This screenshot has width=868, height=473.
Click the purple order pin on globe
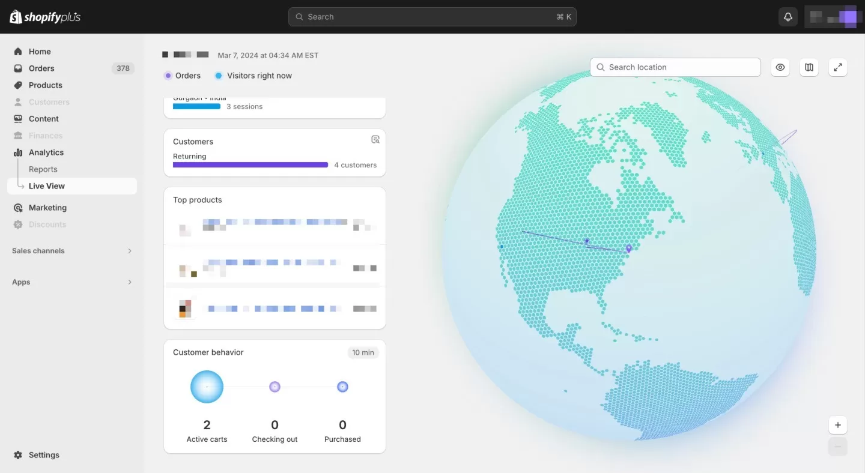(629, 249)
